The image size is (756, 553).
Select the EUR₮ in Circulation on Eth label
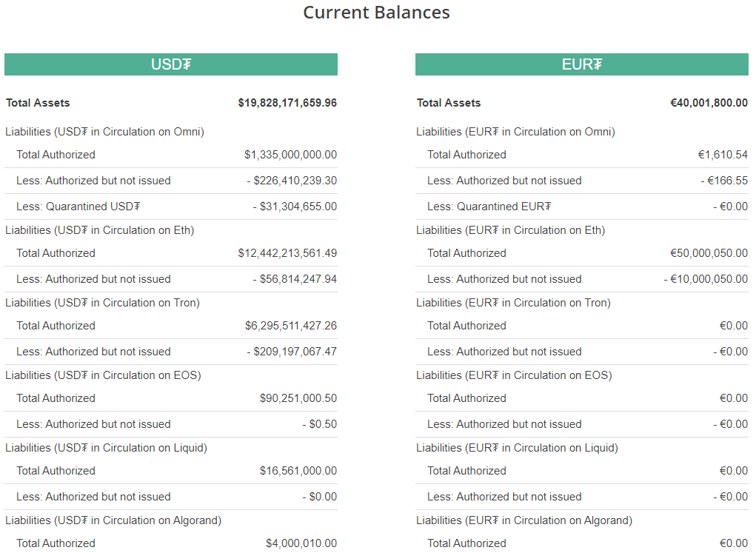(510, 230)
